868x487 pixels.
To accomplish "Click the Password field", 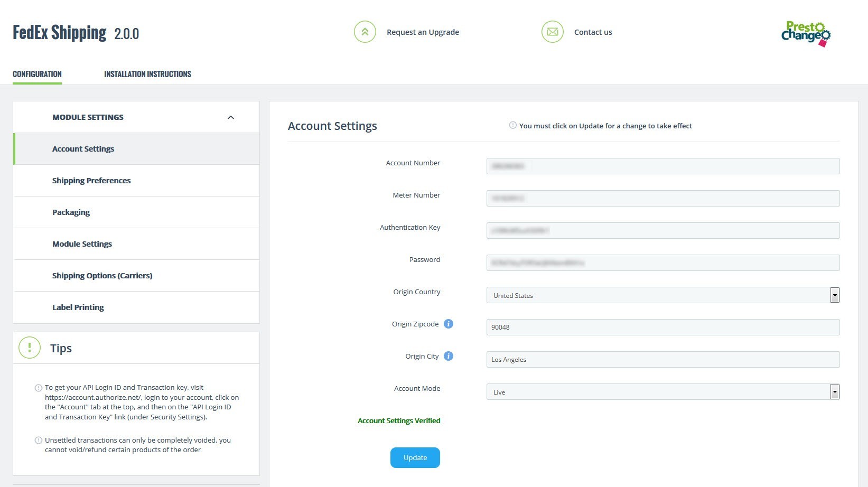I will tap(663, 263).
